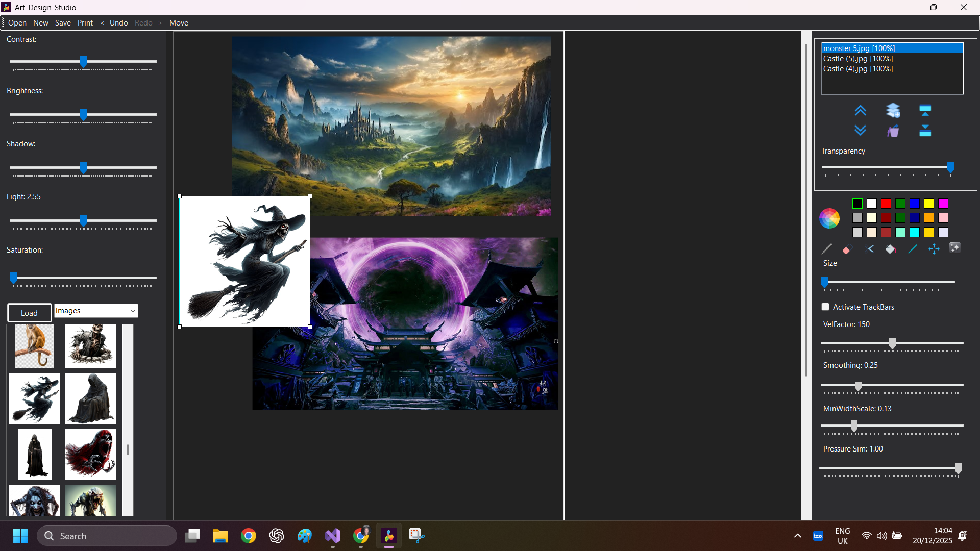
Task: Click the add new layer icon
Action: (893, 110)
